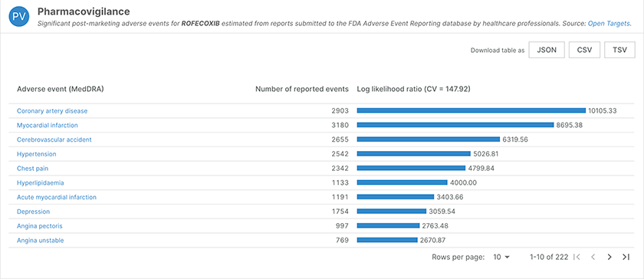This screenshot has height=279, width=644.
Task: Select the reported events count 3180
Action: pyautogui.click(x=340, y=126)
